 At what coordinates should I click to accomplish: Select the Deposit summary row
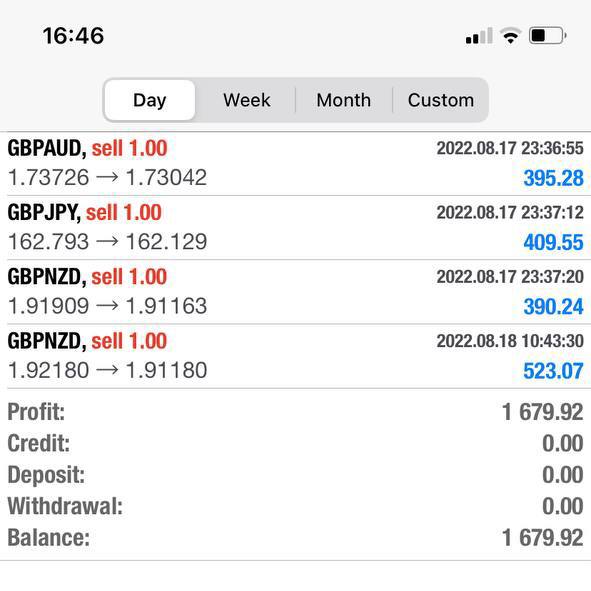(296, 475)
